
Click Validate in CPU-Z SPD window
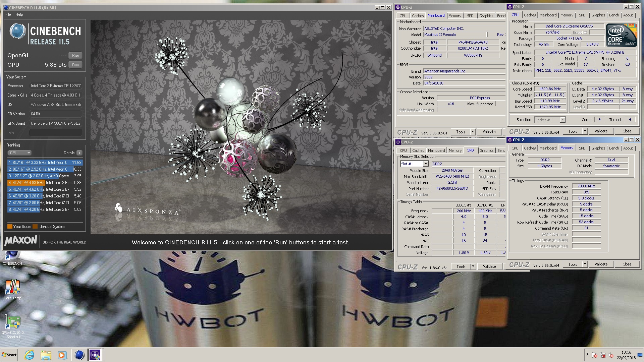click(x=489, y=267)
